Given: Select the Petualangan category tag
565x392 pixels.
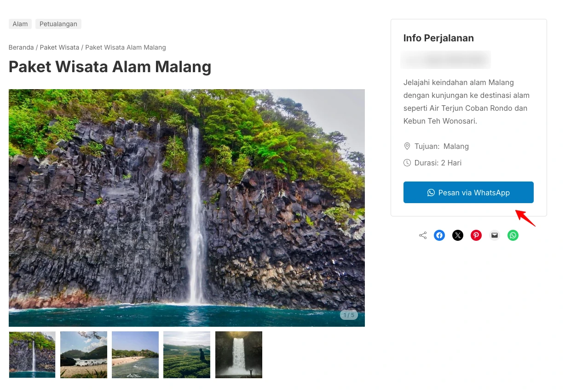Looking at the screenshot, I should 58,23.
